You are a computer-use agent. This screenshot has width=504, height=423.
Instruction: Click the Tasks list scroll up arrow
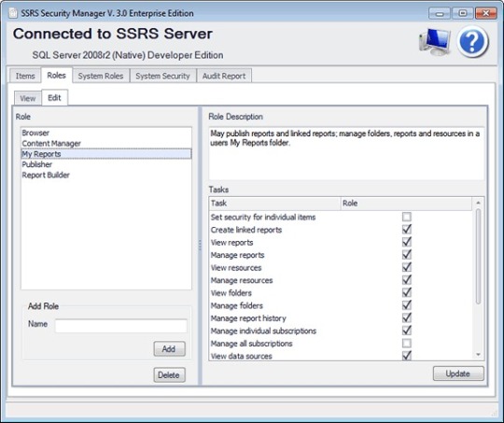pyautogui.click(x=478, y=203)
